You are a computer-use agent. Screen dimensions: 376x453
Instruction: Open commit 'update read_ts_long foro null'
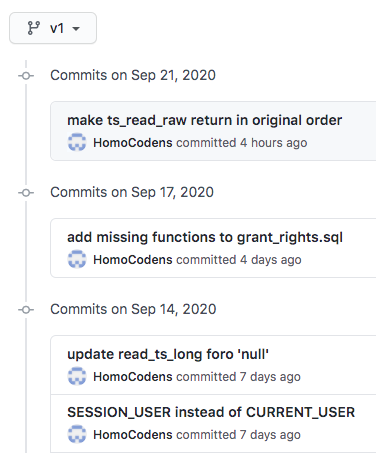(x=168, y=354)
